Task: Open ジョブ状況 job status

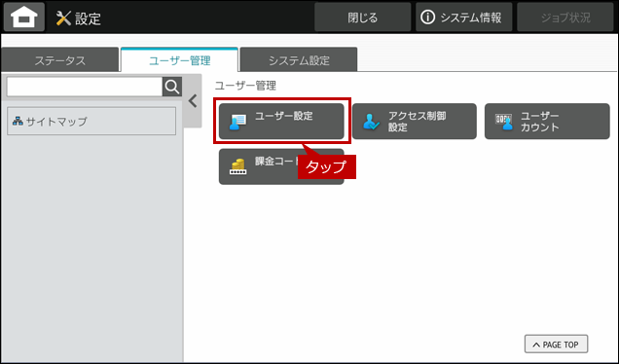Action: 565,18
